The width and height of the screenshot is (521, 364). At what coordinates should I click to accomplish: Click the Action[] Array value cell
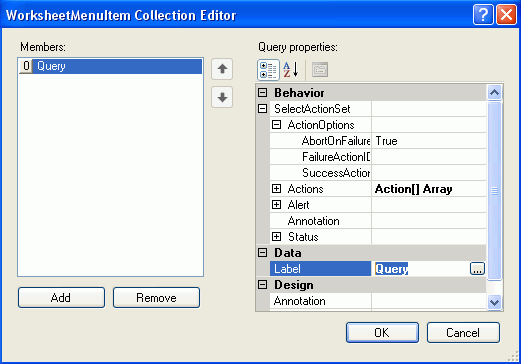coord(429,189)
